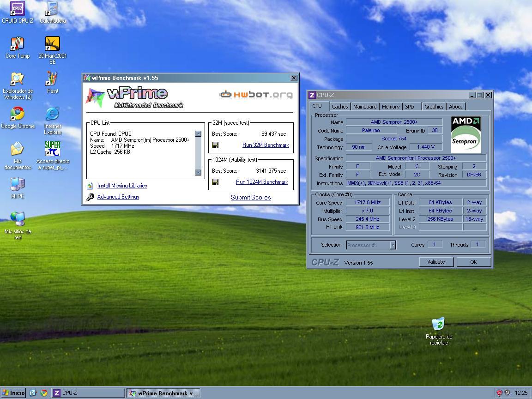Switch to the Graphics tab in CPU-Z

434,107
